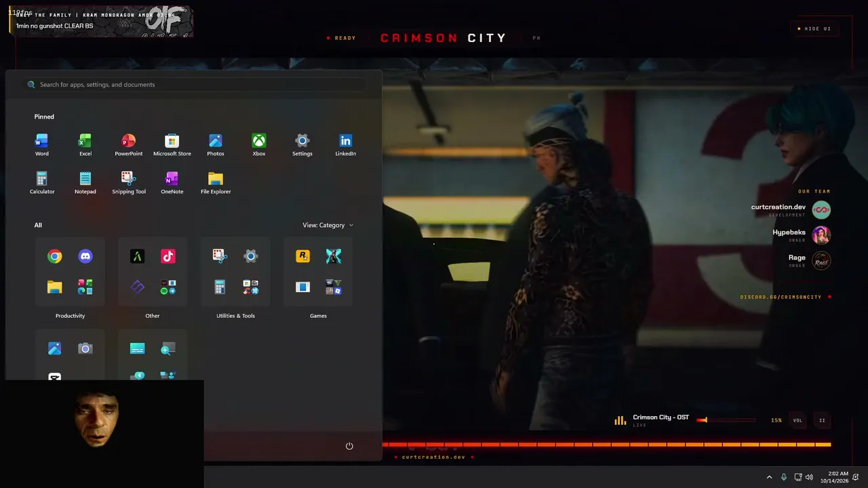This screenshot has height=488, width=868.
Task: Open OneNote from pinned apps
Action: (x=172, y=183)
